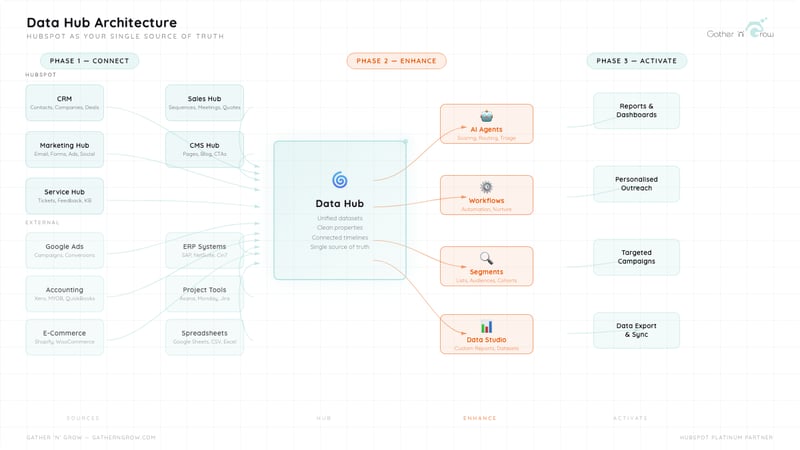Screen dimensions: 800x450
Task: Open the Reports & Dashboards card
Action: tap(636, 110)
